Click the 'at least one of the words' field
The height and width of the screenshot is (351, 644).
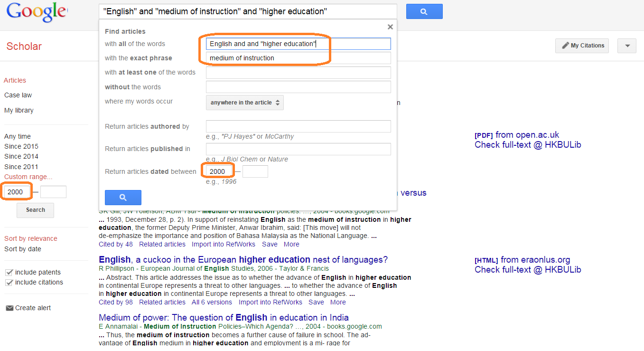click(299, 73)
